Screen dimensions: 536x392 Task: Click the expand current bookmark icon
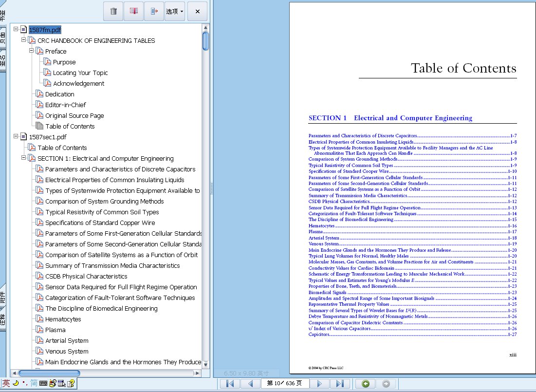(154, 11)
